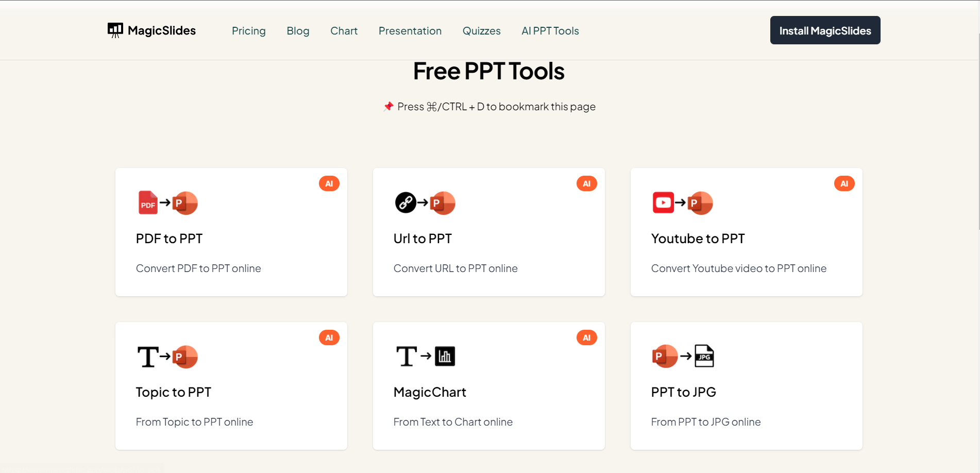
Task: Open the Url to PPT tool title
Action: pos(423,239)
